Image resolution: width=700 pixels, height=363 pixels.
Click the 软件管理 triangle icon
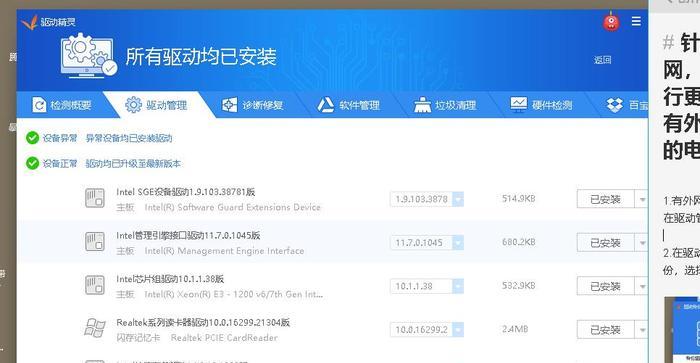tap(325, 105)
